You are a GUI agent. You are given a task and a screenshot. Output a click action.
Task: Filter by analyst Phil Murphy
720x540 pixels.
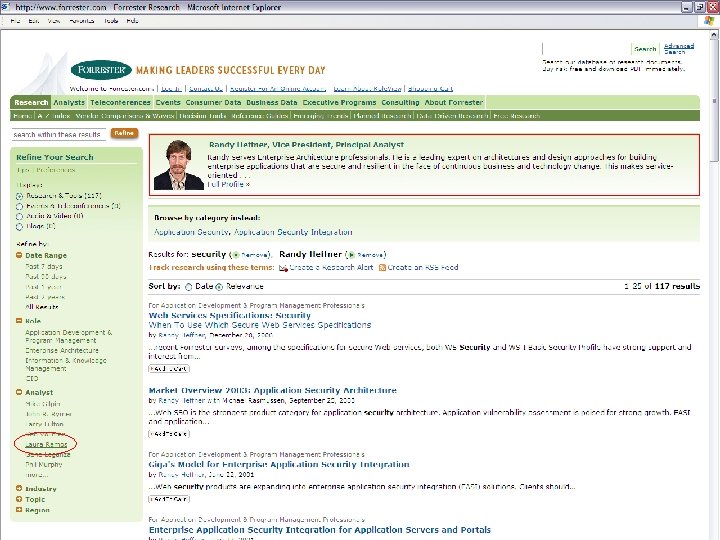44,465
